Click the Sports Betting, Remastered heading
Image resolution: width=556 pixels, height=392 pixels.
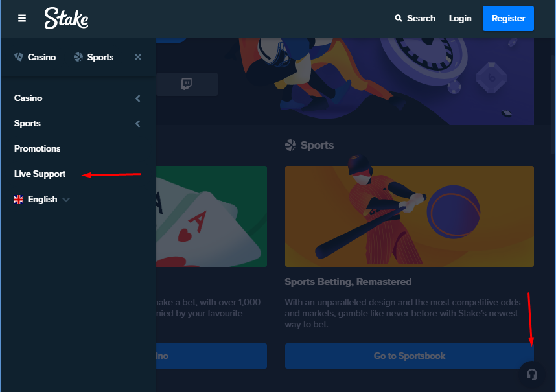[x=348, y=282]
